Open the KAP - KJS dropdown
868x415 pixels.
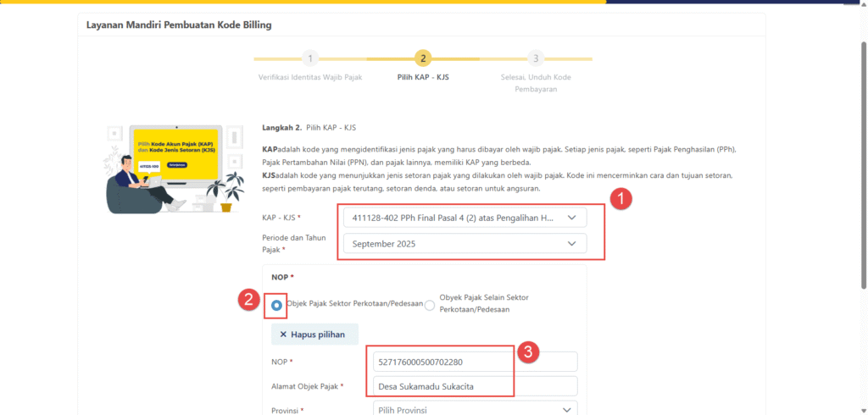point(465,218)
